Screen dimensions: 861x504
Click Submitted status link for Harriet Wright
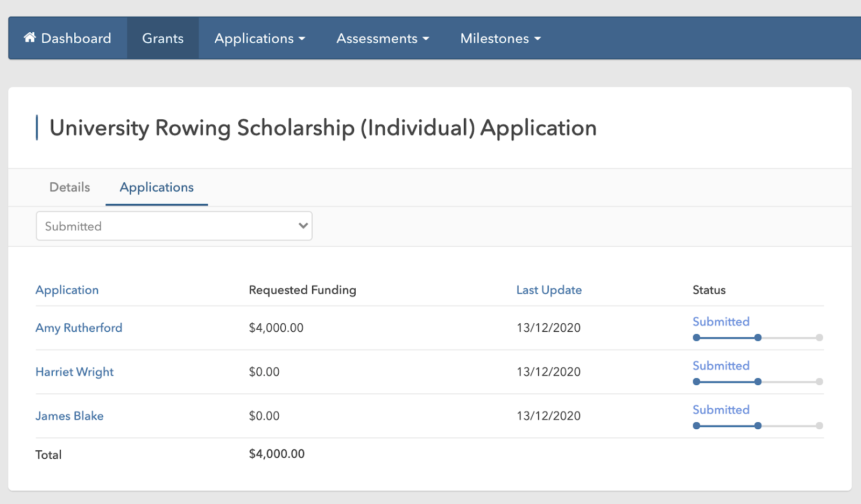(721, 366)
